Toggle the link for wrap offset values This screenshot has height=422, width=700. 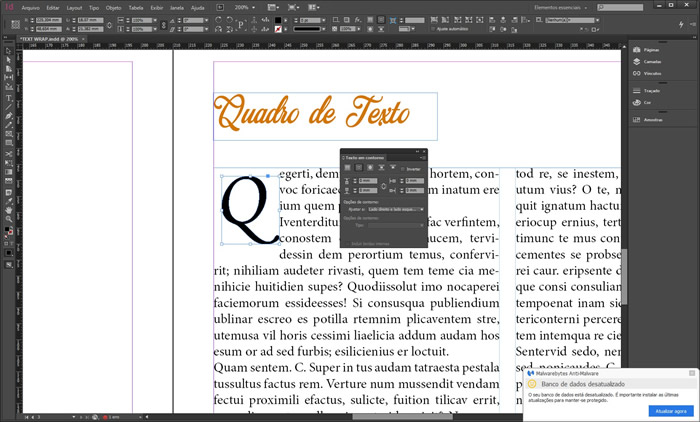click(x=381, y=185)
